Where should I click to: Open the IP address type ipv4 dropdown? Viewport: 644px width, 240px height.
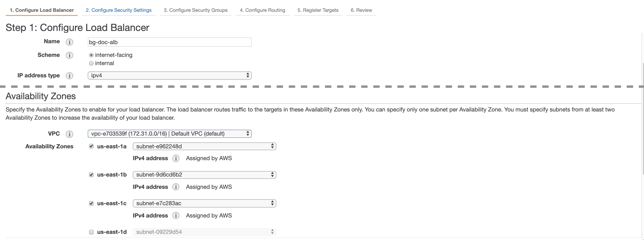(x=169, y=76)
